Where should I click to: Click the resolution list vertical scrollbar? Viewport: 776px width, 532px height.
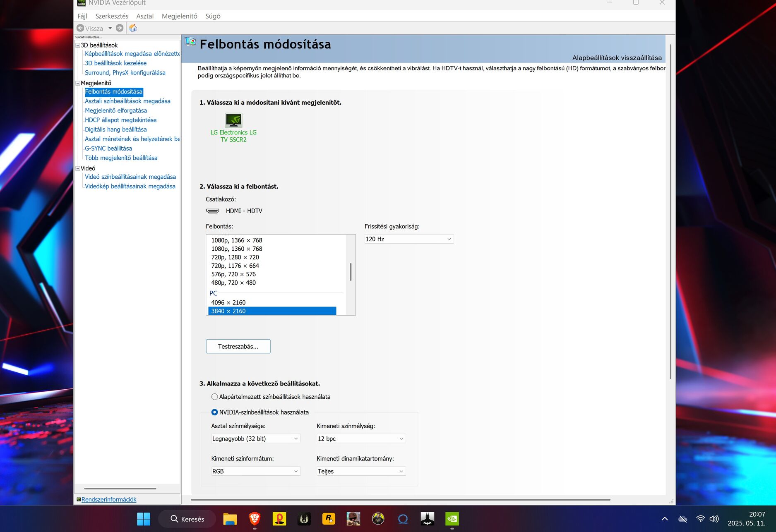point(351,272)
